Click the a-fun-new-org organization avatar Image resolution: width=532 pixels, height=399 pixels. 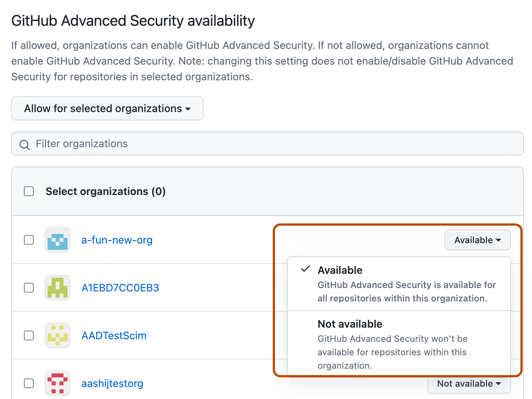tap(58, 240)
